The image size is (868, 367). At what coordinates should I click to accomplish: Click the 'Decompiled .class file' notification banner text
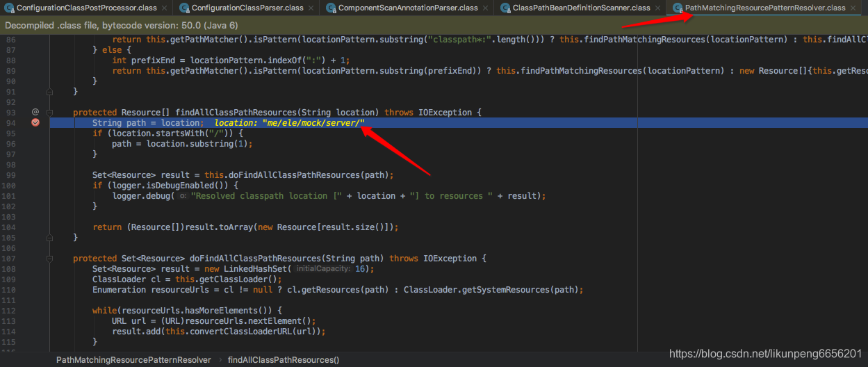click(122, 25)
